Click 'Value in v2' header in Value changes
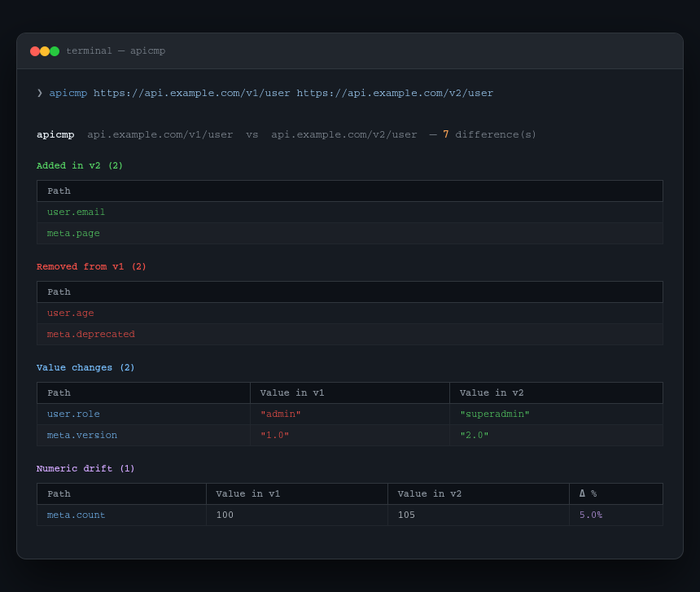 556,392
